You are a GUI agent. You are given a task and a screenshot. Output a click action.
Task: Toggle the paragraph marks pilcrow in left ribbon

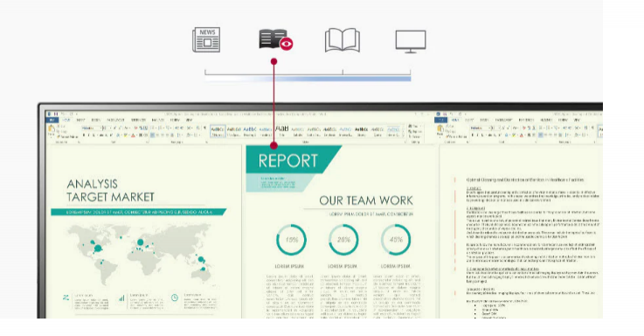[x=204, y=128]
